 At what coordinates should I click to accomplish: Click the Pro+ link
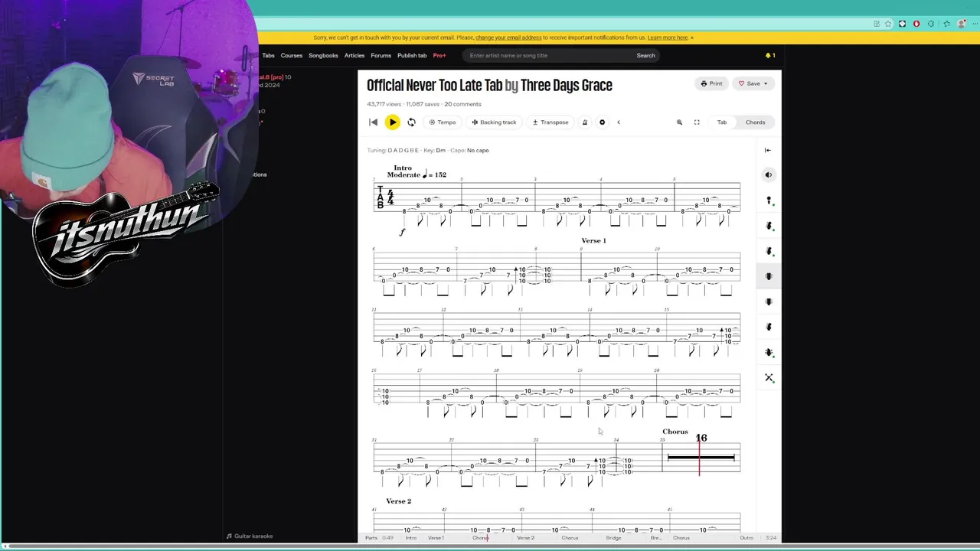click(439, 55)
